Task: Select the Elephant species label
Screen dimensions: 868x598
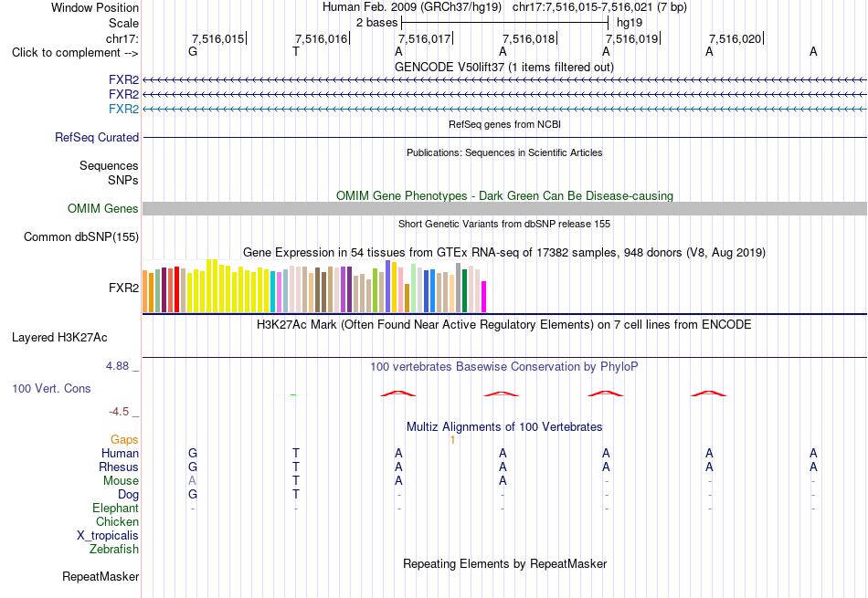Action: click(x=115, y=508)
